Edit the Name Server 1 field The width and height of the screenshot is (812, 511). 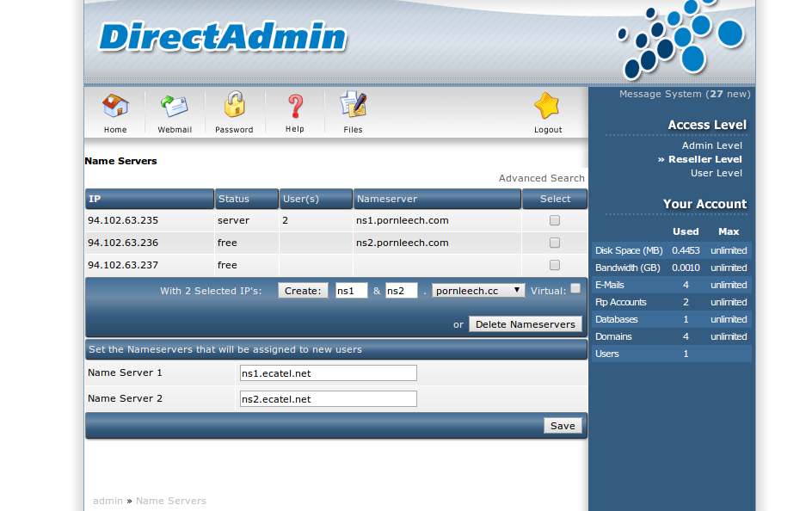click(329, 373)
